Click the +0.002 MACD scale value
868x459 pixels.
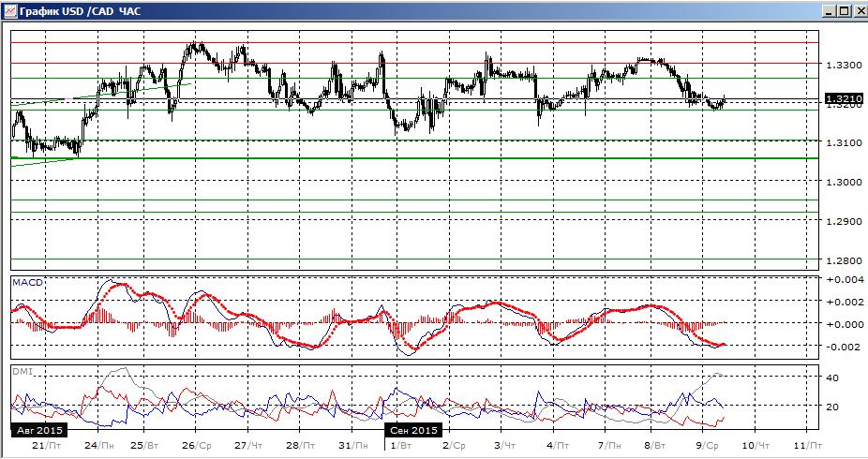844,302
